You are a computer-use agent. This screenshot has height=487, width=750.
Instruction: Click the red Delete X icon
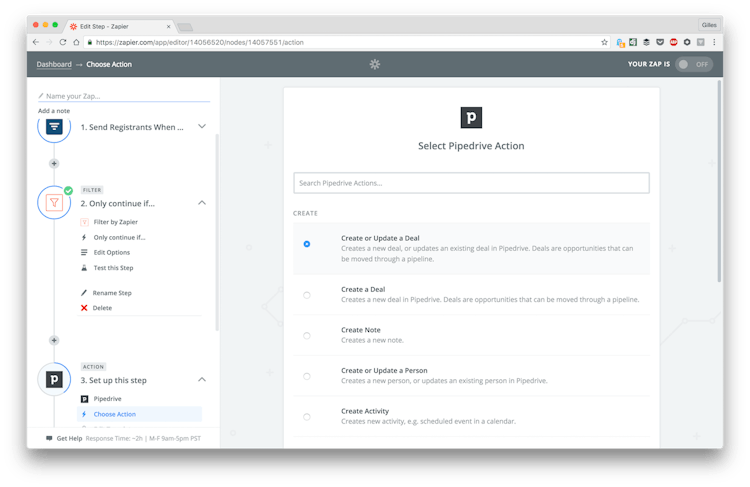(x=84, y=308)
